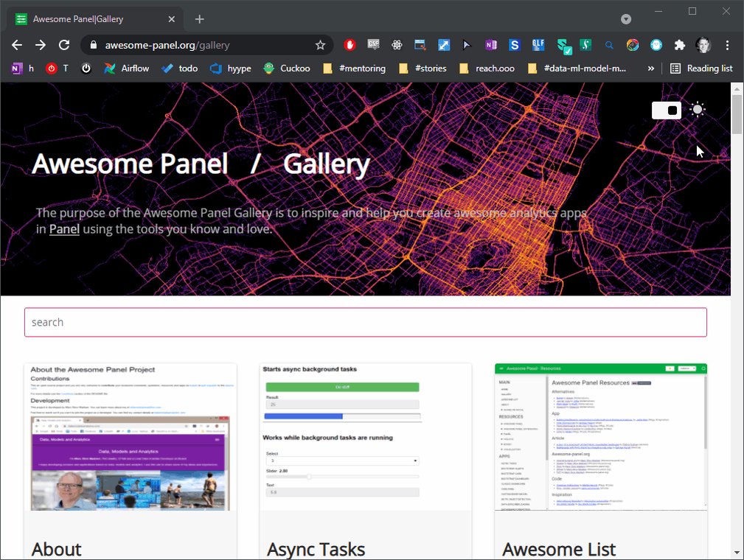Open the todo bookmark

(179, 69)
